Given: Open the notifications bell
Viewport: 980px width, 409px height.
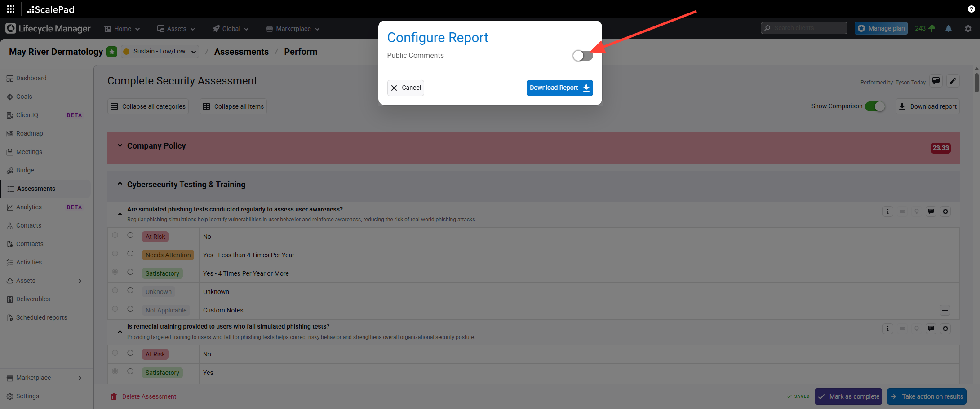Looking at the screenshot, I should [948, 28].
